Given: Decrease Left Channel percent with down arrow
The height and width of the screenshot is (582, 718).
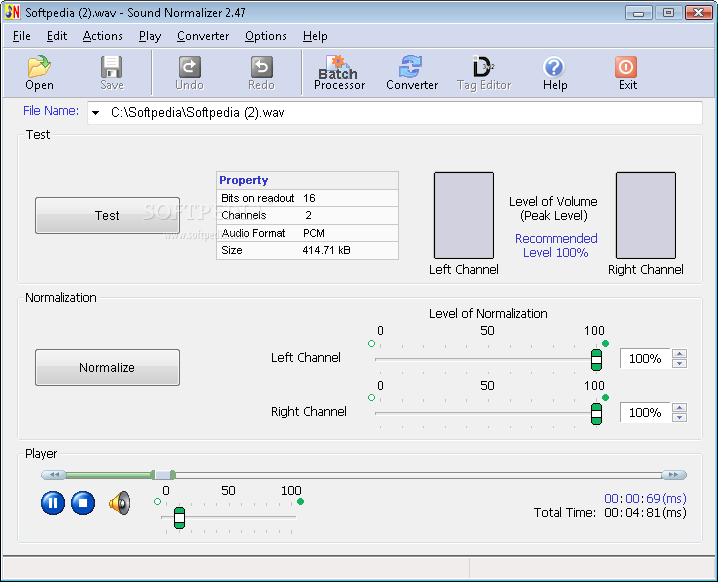Looking at the screenshot, I should point(680,364).
